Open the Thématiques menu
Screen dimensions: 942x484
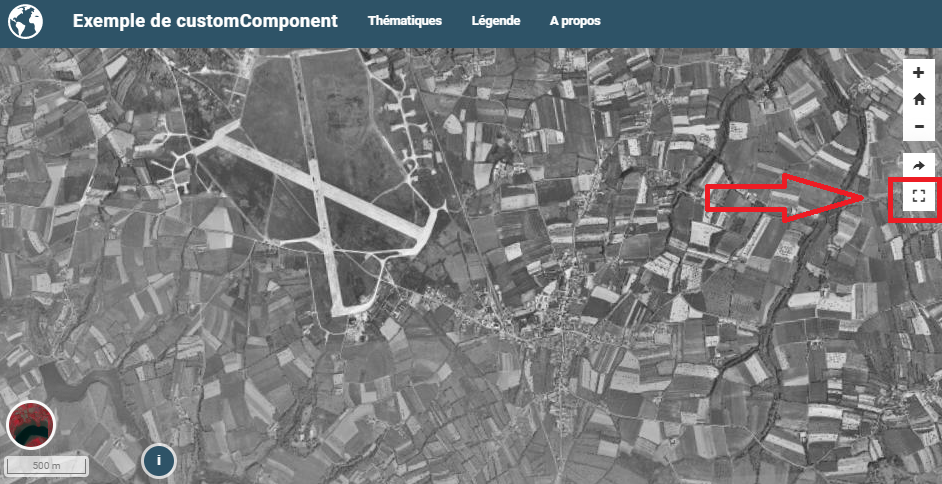tap(404, 21)
